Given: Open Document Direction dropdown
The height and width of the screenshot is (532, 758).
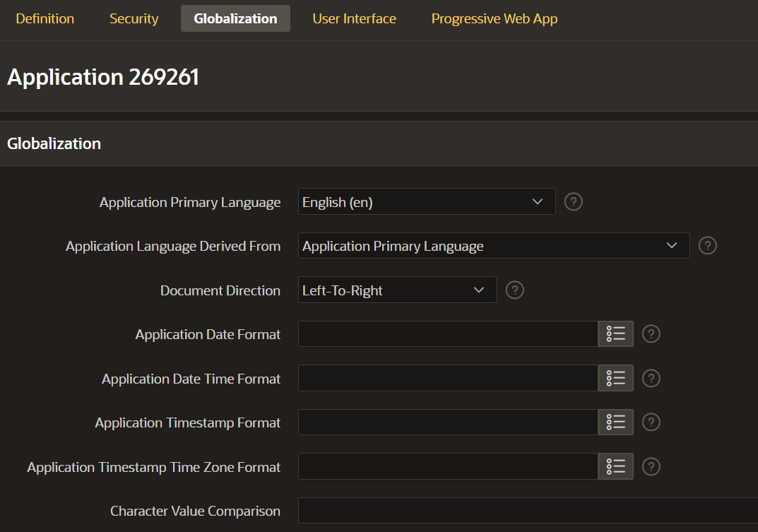Looking at the screenshot, I should [397, 290].
